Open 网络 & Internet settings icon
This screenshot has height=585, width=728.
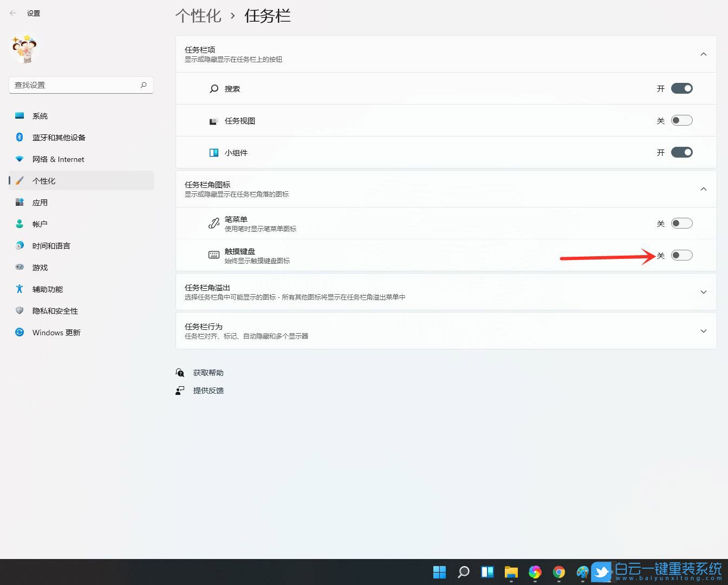click(19, 159)
